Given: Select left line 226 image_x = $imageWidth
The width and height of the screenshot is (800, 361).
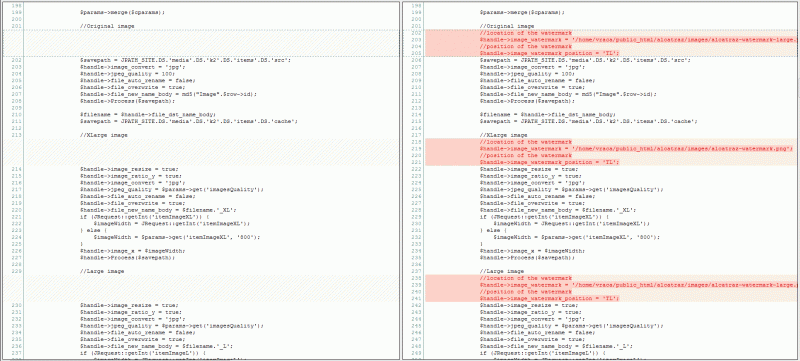Looking at the screenshot, I should click(x=133, y=250).
